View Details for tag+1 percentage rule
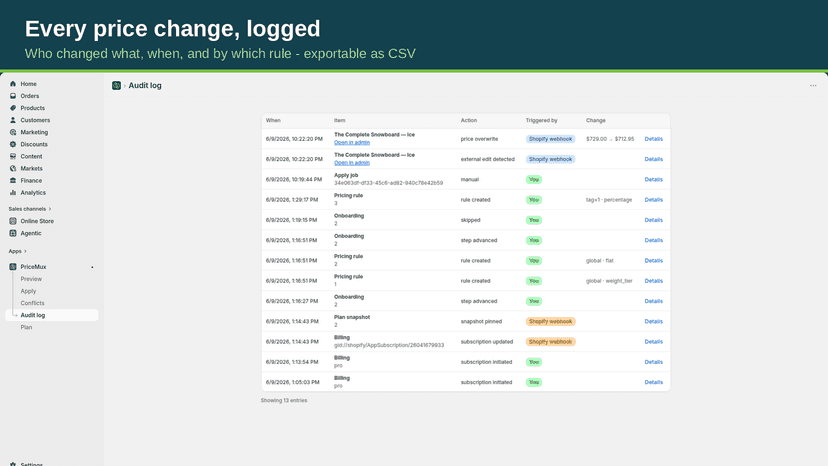 [653, 200]
